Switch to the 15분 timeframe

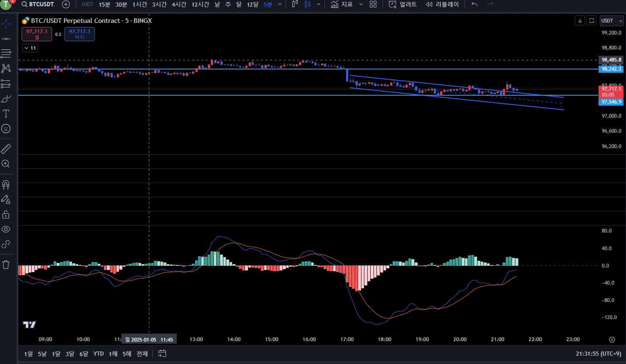click(104, 4)
